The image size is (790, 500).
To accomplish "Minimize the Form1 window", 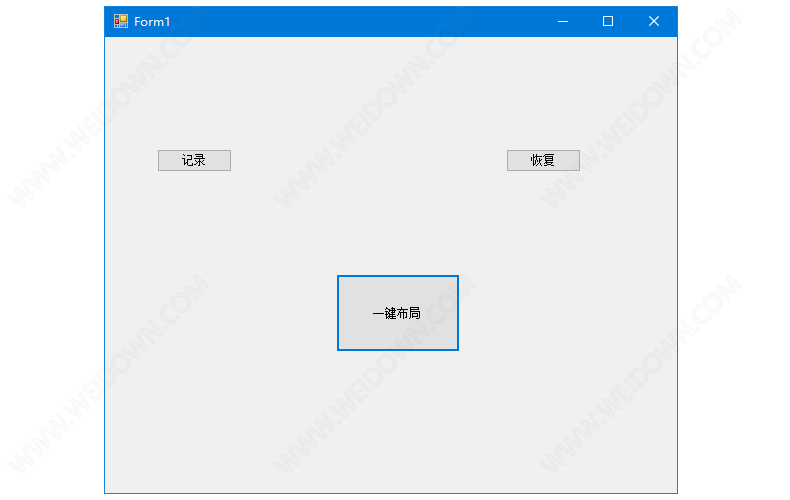I will (563, 21).
